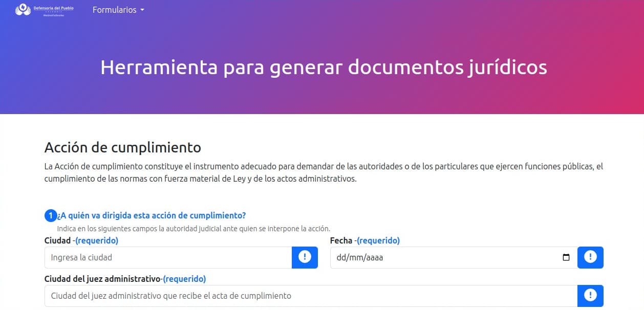Click the 'Acción de cumplimiento' heading
Image resolution: width=644 pixels, height=310 pixels.
point(123,148)
